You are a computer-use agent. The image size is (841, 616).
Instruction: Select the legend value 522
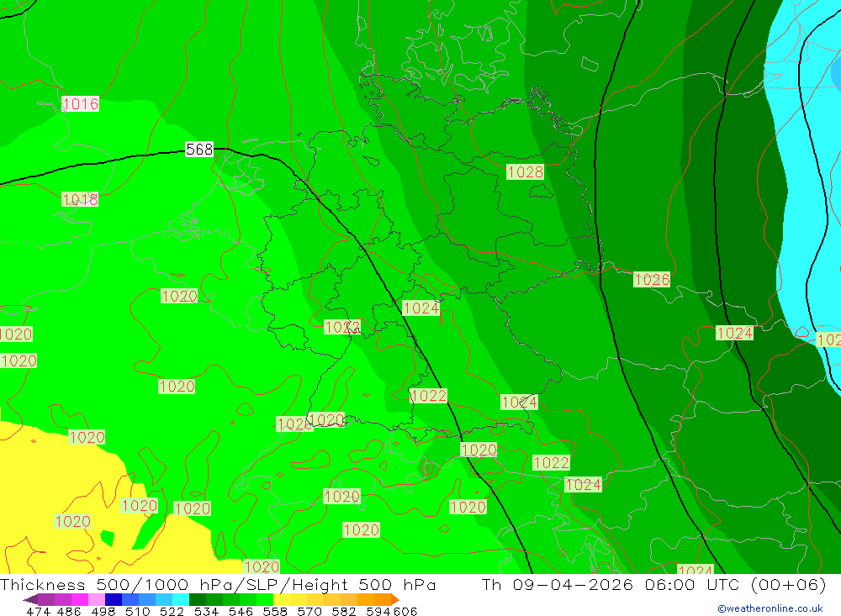172,611
